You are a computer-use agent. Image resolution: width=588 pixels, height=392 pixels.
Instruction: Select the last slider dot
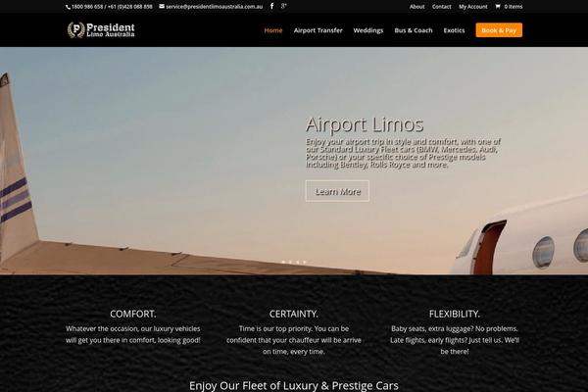pos(305,262)
